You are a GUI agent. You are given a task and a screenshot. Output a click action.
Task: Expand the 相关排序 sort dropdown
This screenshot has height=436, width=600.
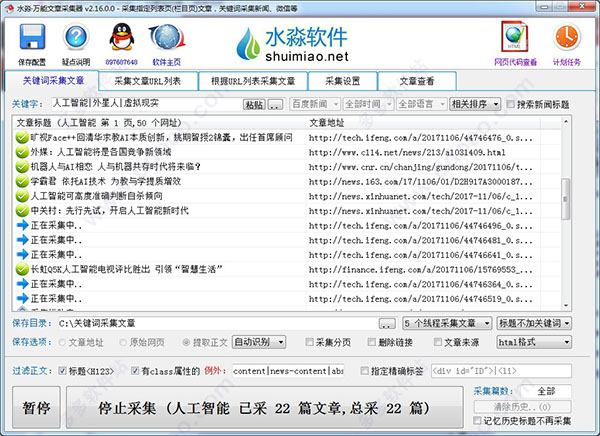tap(472, 104)
